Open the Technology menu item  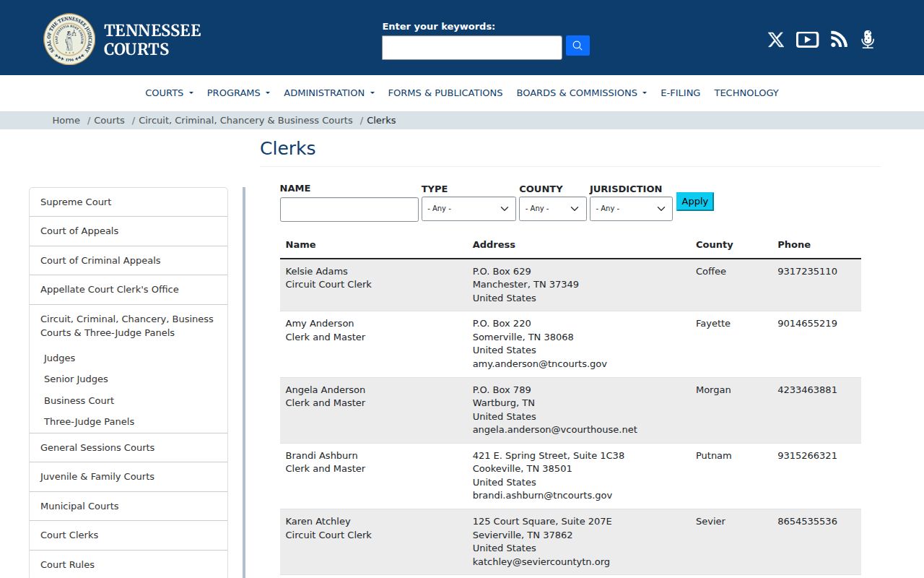(x=746, y=92)
